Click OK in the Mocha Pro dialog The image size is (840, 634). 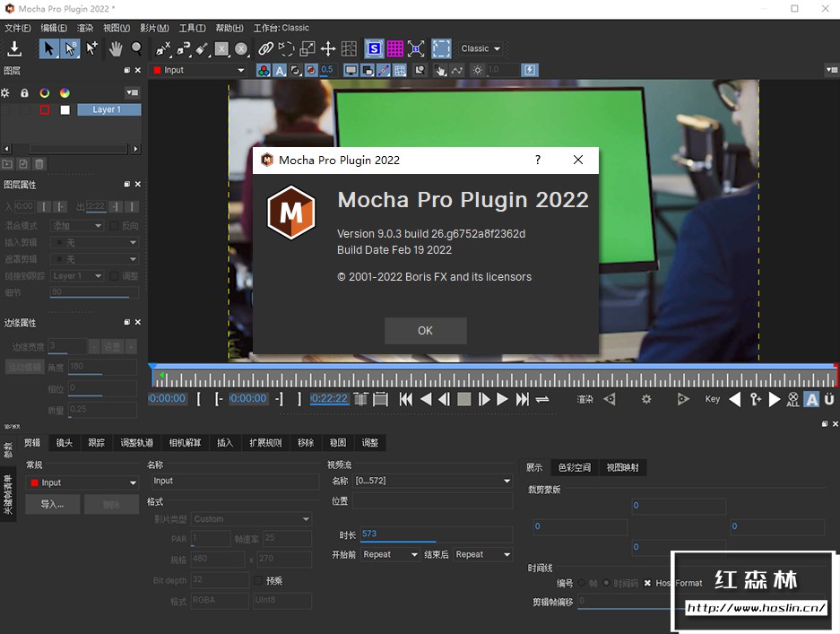[425, 330]
